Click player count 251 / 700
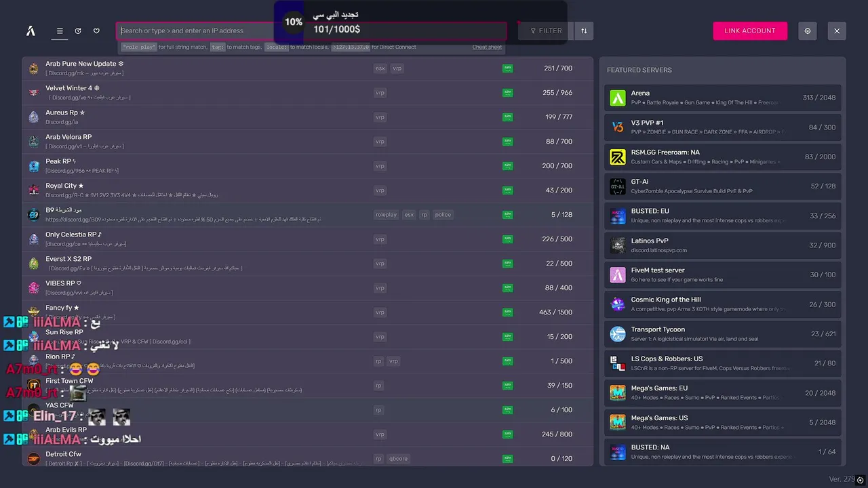The image size is (868, 488). coord(558,68)
